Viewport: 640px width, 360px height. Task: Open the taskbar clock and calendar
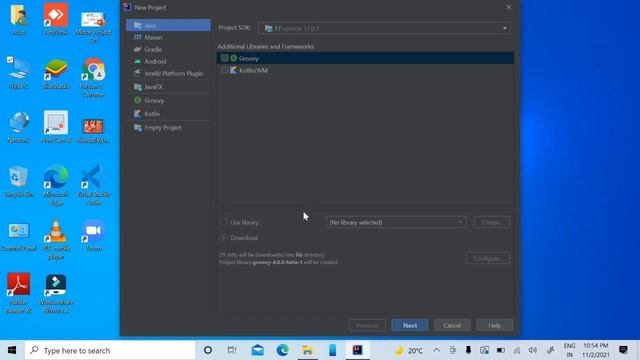[x=596, y=350]
